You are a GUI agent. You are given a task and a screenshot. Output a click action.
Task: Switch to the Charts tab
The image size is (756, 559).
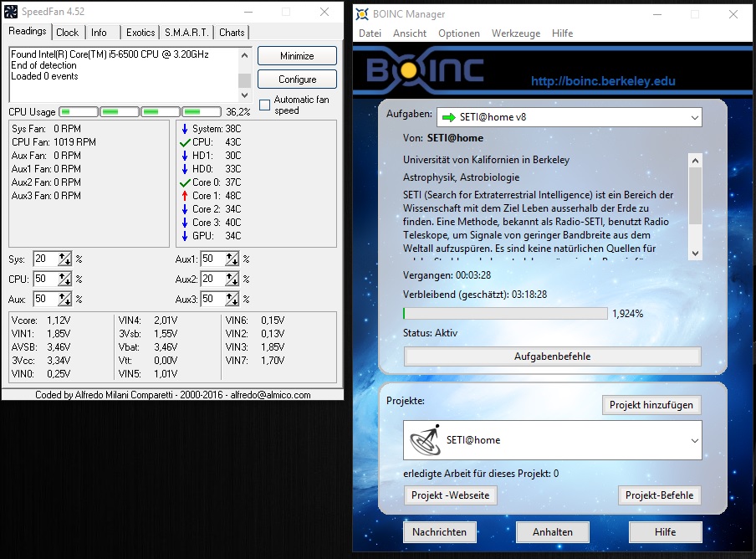(232, 33)
